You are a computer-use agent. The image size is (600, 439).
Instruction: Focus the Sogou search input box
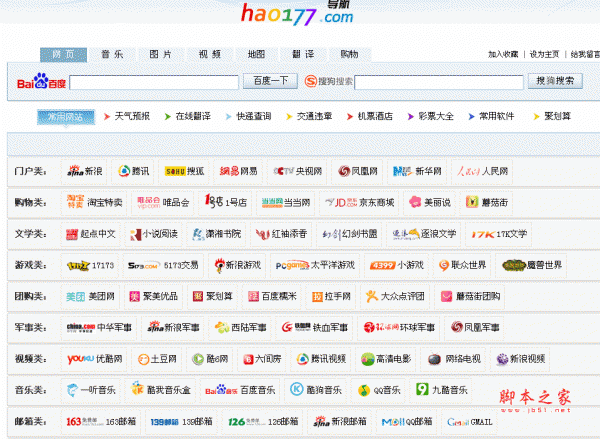point(439,82)
